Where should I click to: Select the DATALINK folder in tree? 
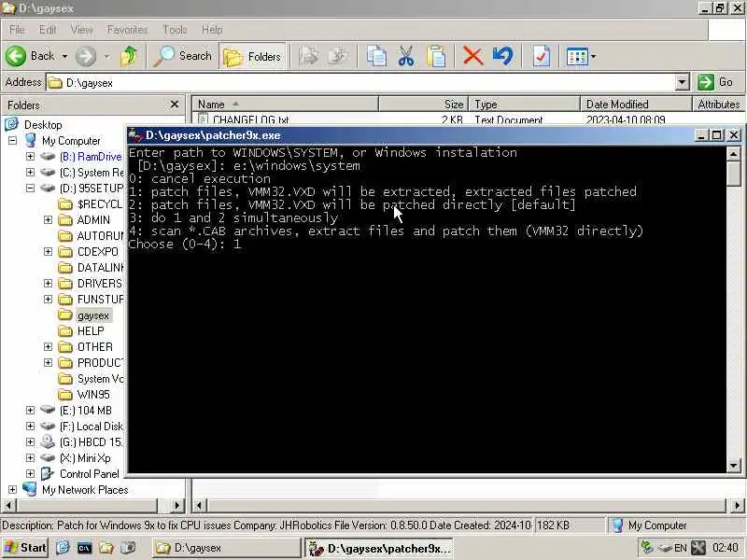point(100,268)
